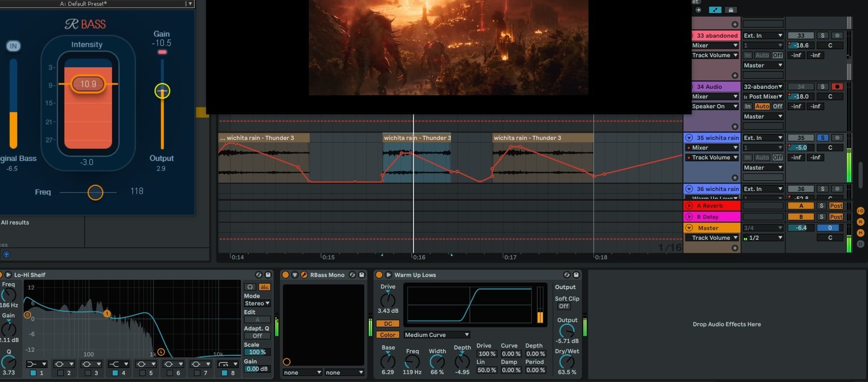Add automation lane on Master track
868x382 pixels.
tap(734, 248)
